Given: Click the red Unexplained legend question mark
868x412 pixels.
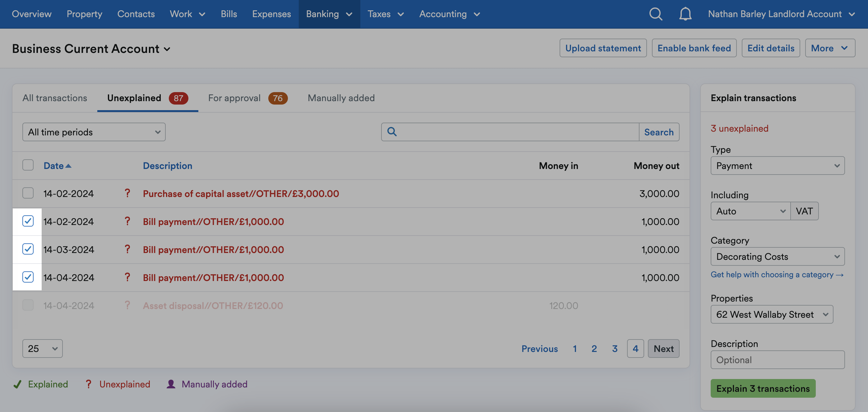Looking at the screenshot, I should tap(88, 384).
